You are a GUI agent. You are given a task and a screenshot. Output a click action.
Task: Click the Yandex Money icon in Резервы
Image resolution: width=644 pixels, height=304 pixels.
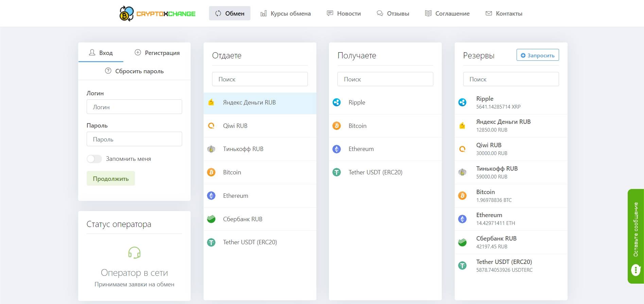[x=462, y=126]
